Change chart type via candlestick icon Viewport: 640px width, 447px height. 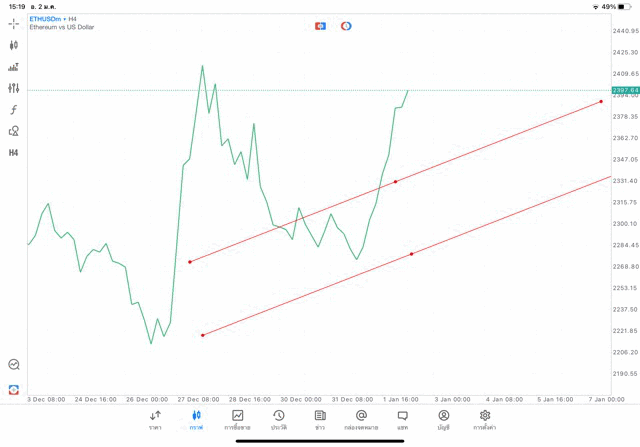(x=14, y=45)
